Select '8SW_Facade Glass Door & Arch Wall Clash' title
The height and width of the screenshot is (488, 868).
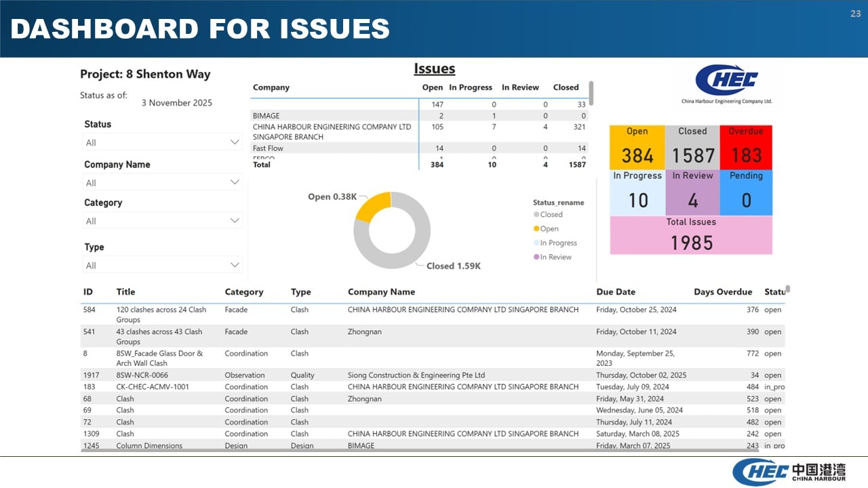click(x=159, y=358)
